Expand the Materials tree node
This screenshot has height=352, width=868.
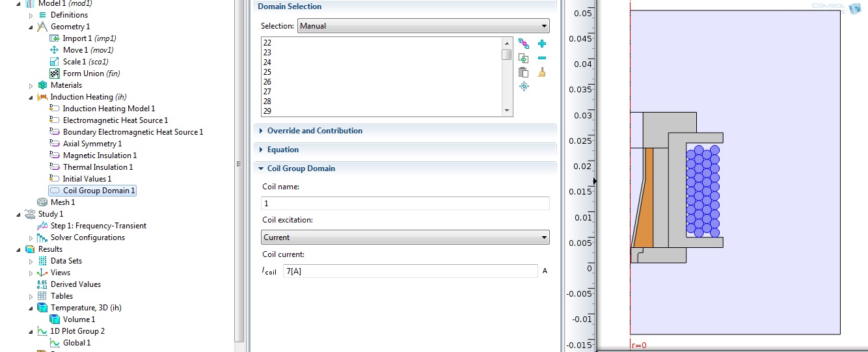click(x=31, y=85)
